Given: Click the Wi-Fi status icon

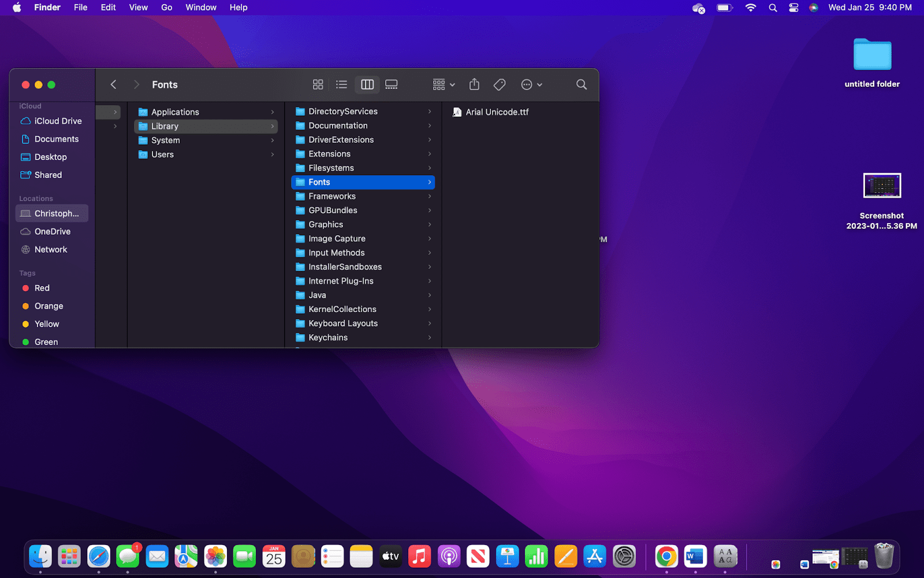Looking at the screenshot, I should pos(750,8).
